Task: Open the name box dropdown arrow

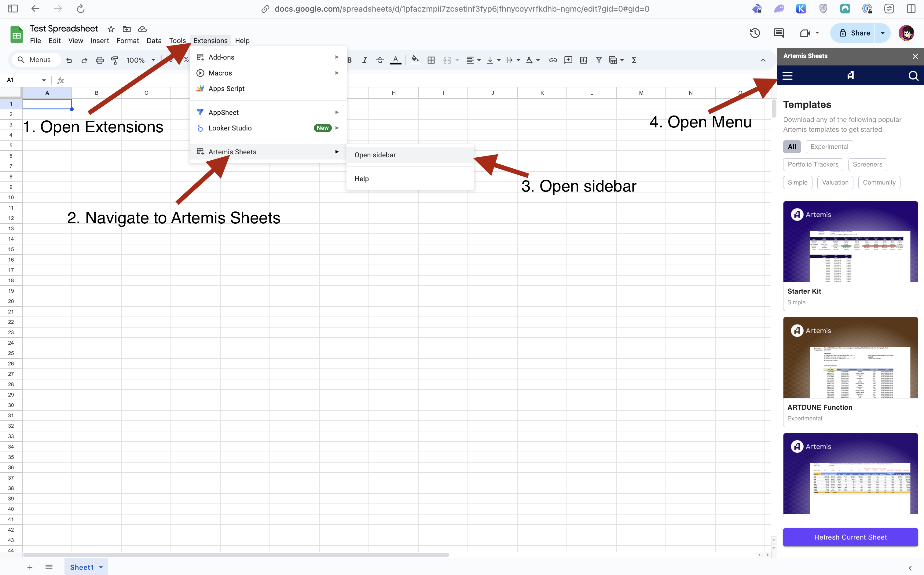Action: [44, 80]
